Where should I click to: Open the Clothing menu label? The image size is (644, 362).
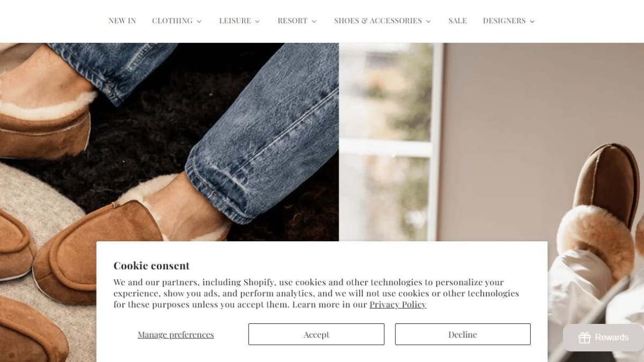tap(172, 21)
